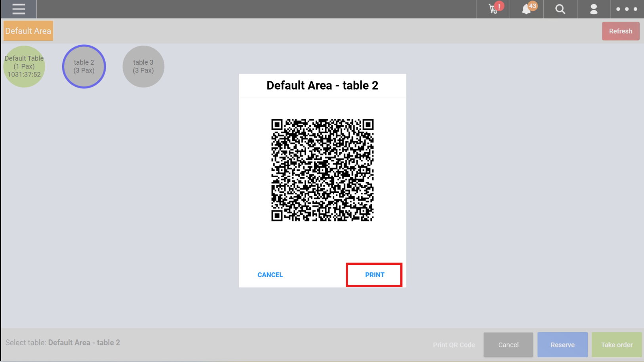
Task: Click Print QR Code in bottom bar
Action: coord(454,345)
